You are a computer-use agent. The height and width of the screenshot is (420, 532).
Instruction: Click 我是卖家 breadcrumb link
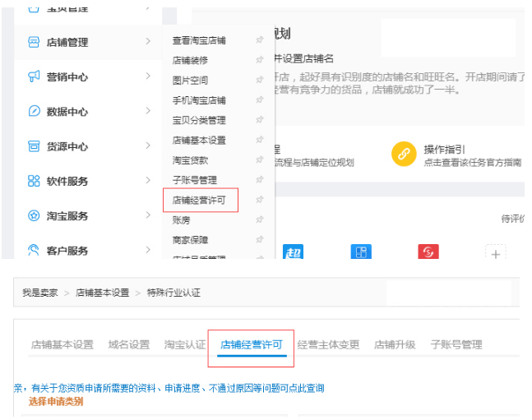(40, 293)
